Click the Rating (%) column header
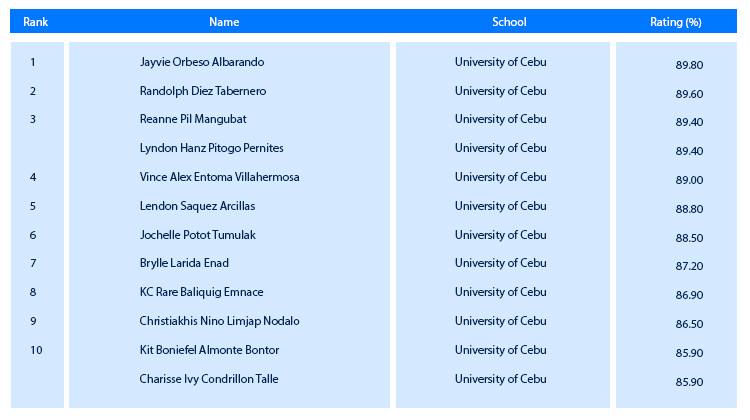This screenshot has width=750, height=420. [x=675, y=22]
